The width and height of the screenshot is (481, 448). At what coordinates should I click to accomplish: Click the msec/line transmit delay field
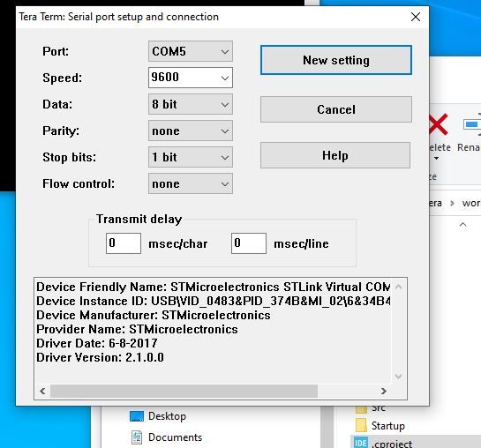coord(249,243)
